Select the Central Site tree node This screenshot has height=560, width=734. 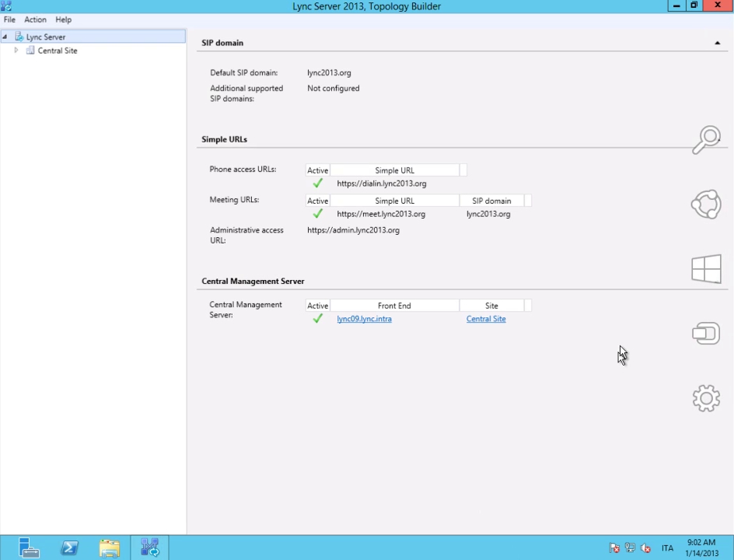click(58, 51)
